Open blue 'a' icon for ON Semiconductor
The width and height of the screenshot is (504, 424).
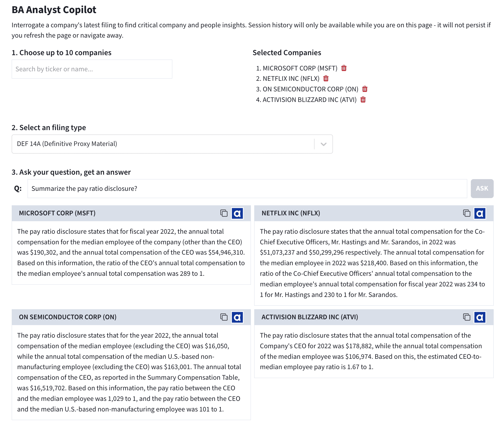237,317
